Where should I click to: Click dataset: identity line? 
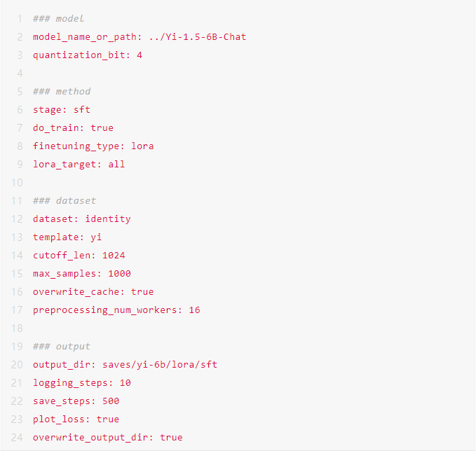pos(81,219)
